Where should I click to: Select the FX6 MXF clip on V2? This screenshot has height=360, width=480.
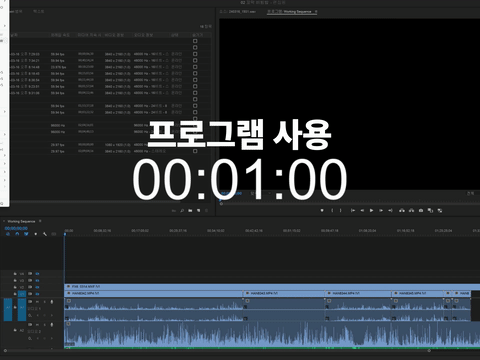pyautogui.click(x=272, y=286)
